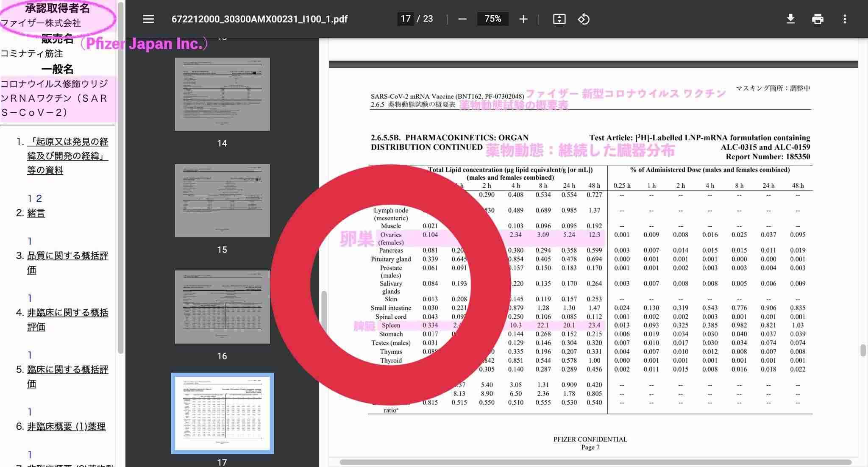Click the Report Number: 185350 text
Screen dimensions: 868x467
[x=768, y=157]
